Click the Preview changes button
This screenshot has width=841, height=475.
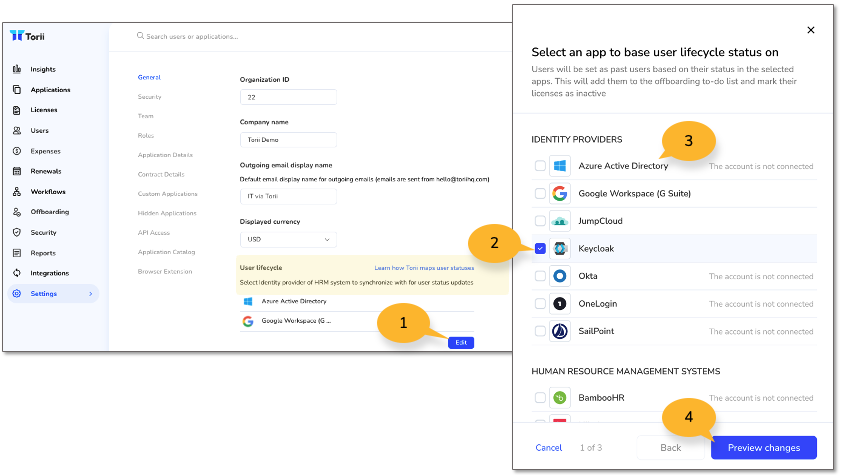(x=764, y=448)
